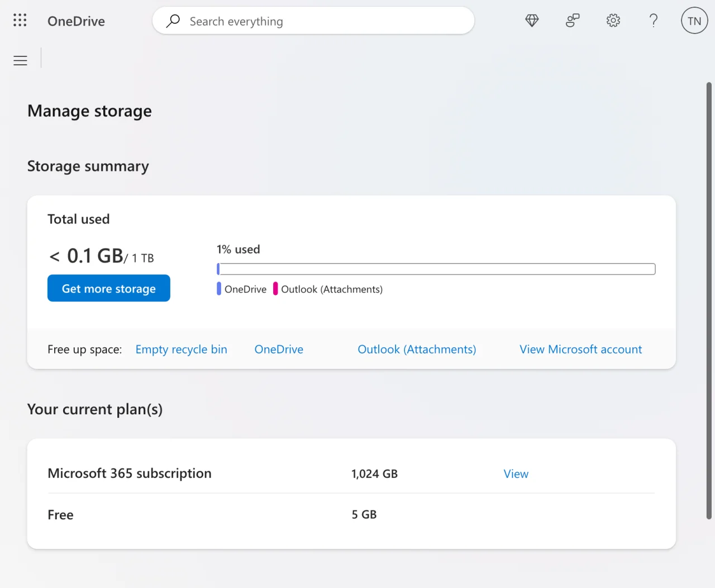Open the app launcher grid icon

20,21
